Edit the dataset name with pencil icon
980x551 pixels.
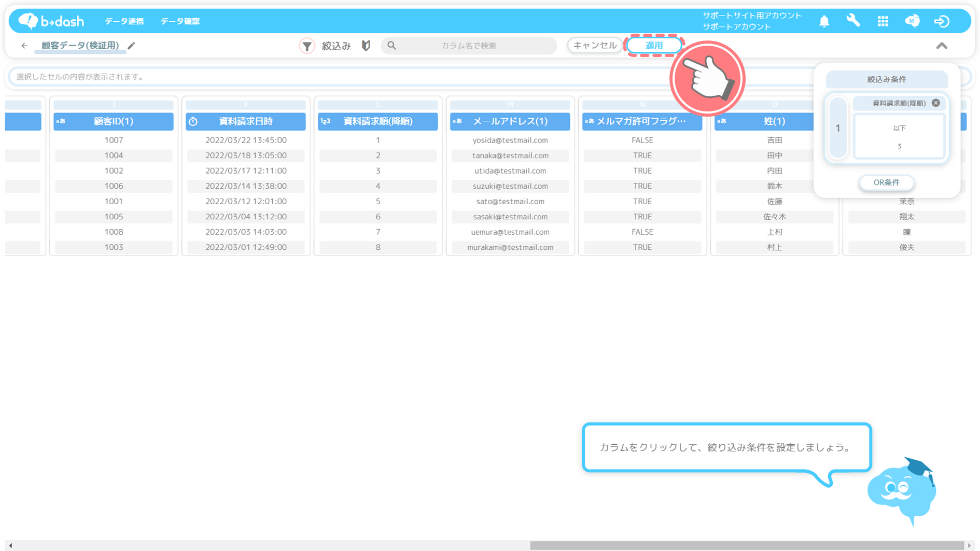tap(132, 46)
